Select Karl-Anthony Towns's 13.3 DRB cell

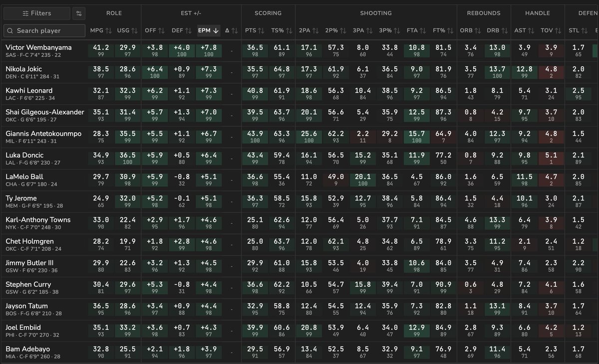(x=497, y=223)
